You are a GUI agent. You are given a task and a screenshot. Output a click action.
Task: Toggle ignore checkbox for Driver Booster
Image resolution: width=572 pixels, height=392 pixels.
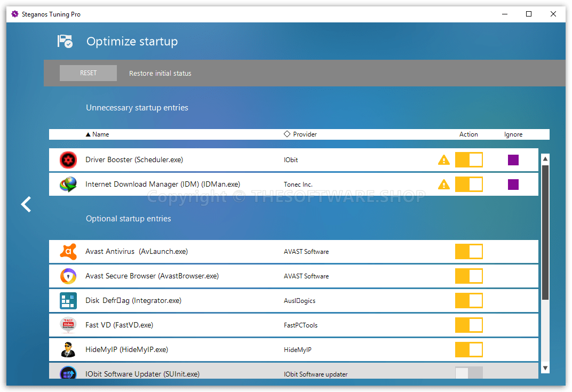pyautogui.click(x=513, y=160)
